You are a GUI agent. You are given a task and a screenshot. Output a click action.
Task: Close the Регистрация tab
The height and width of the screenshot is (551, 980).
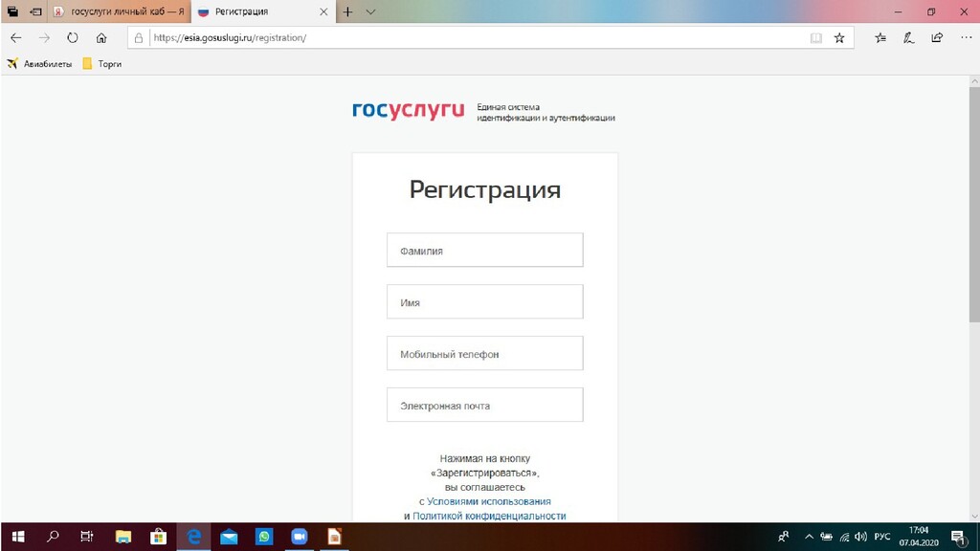[323, 11]
